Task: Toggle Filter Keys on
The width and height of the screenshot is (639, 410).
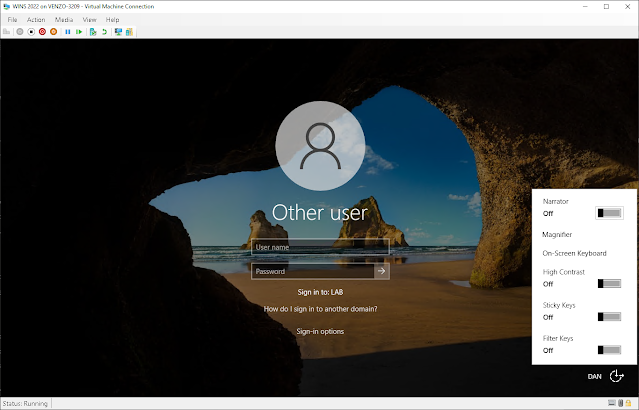Action: point(609,350)
